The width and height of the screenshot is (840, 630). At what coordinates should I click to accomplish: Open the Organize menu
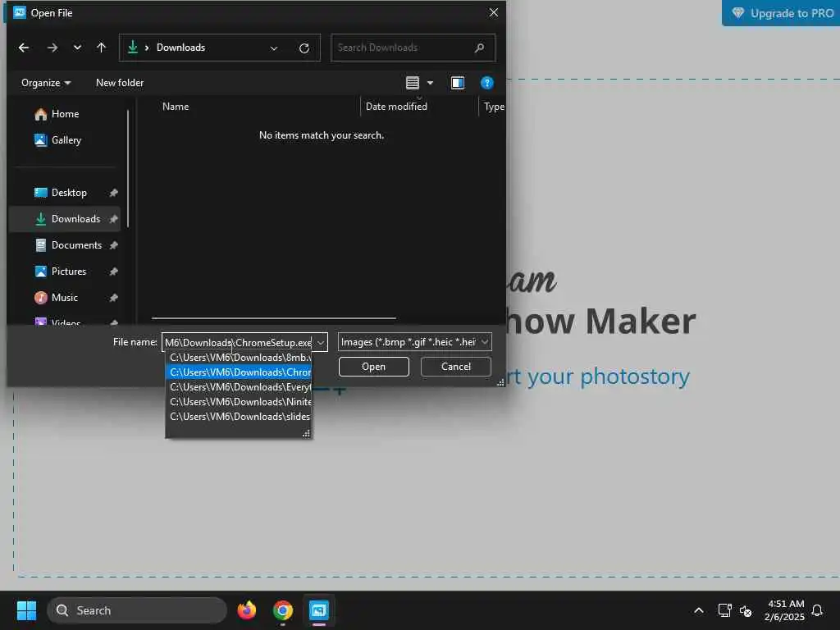(x=46, y=83)
